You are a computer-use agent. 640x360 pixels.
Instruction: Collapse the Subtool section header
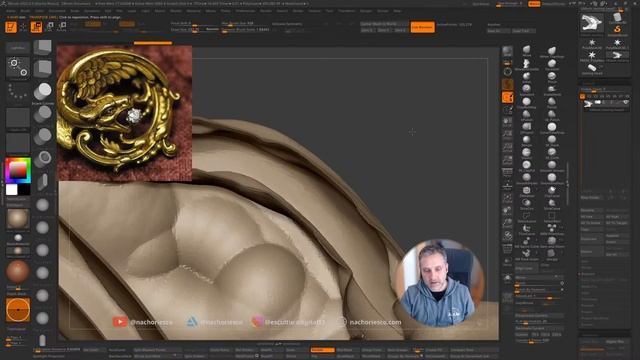pyautogui.click(x=604, y=83)
